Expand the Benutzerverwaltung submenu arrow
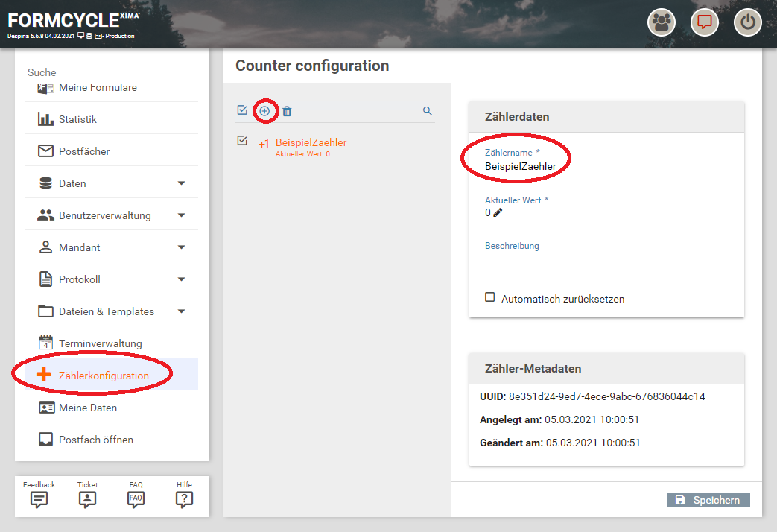 [x=181, y=215]
